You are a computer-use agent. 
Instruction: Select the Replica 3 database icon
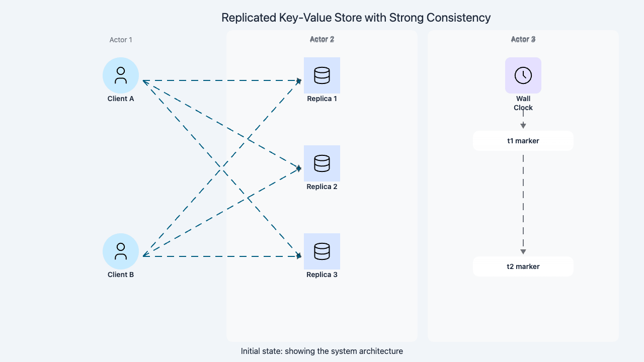point(322,251)
